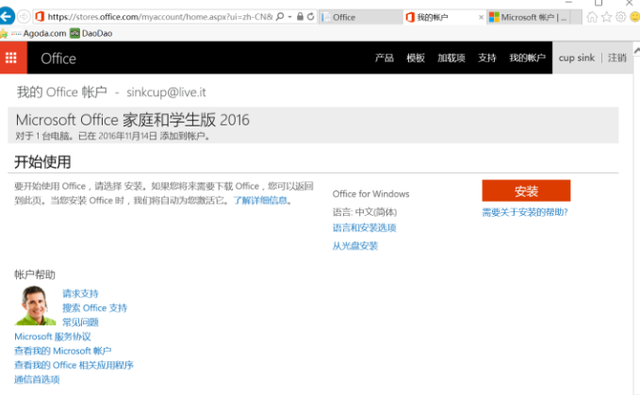Open the 支持 menu
Image resolution: width=640 pixels, height=395 pixels.
point(487,58)
